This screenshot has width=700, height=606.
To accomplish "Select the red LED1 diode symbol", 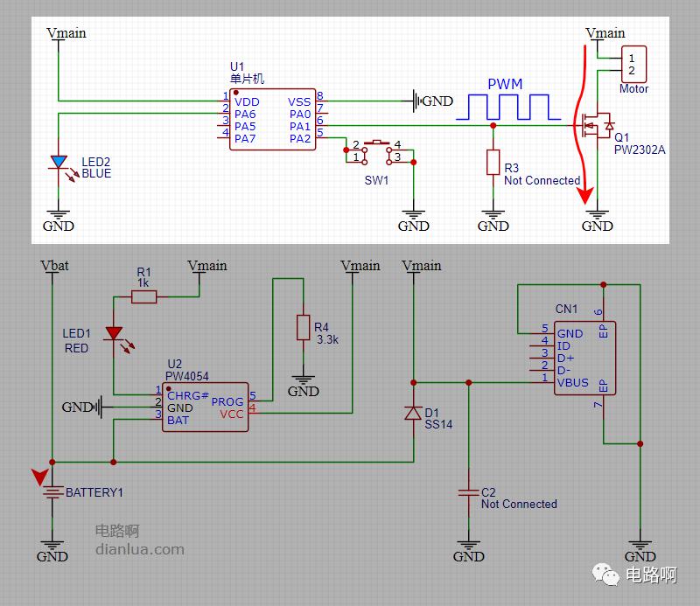I will tap(114, 333).
